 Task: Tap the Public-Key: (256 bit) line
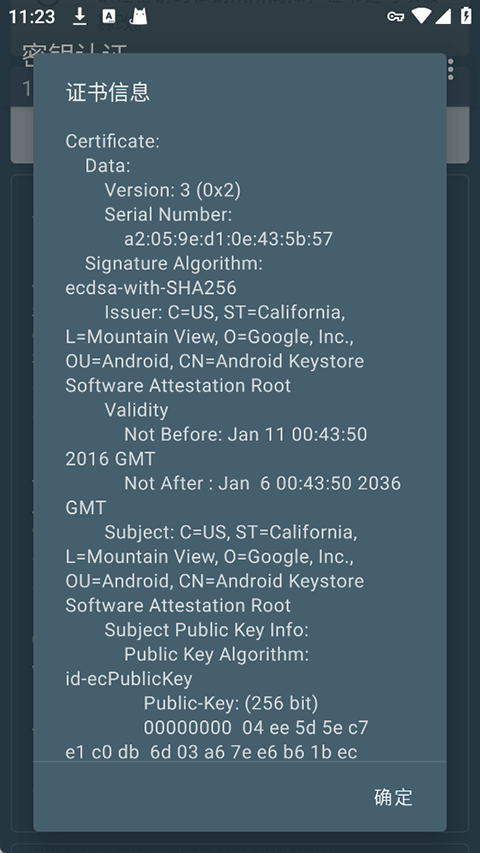(x=231, y=703)
